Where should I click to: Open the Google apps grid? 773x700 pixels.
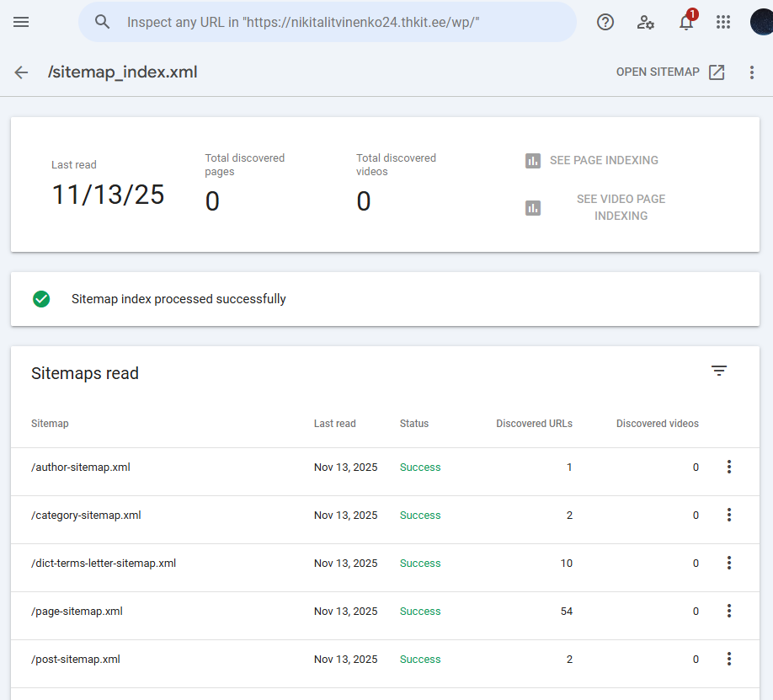pyautogui.click(x=722, y=22)
